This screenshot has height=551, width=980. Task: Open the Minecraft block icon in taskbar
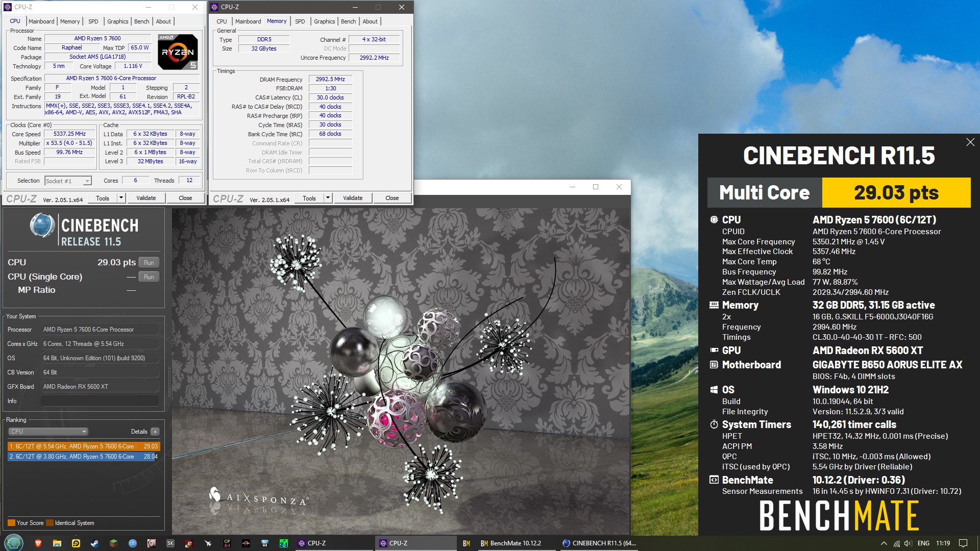tap(114, 543)
